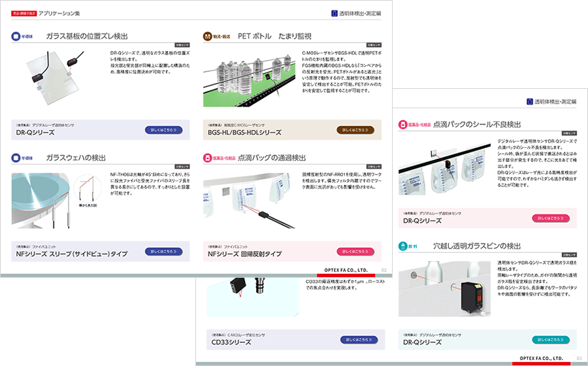This screenshot has height=366, width=588.
Task: Click the brown logistics icon beside PET ボトル heading
Action: (207, 37)
